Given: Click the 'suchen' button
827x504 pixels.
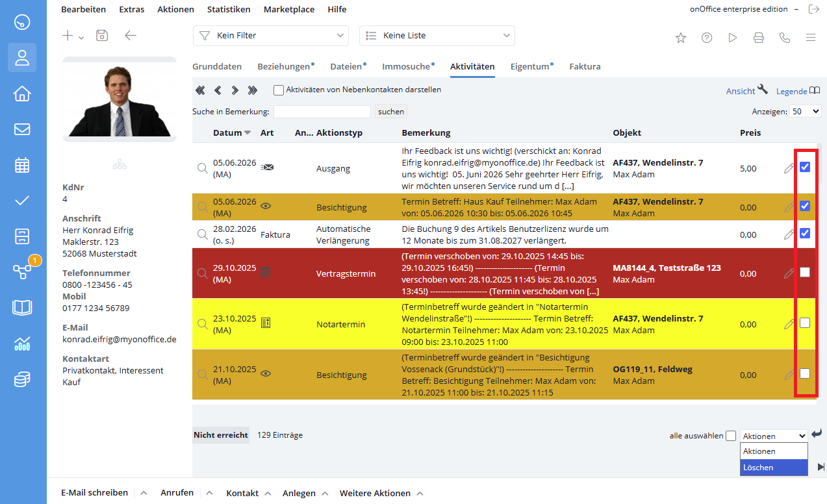Looking at the screenshot, I should tap(391, 112).
